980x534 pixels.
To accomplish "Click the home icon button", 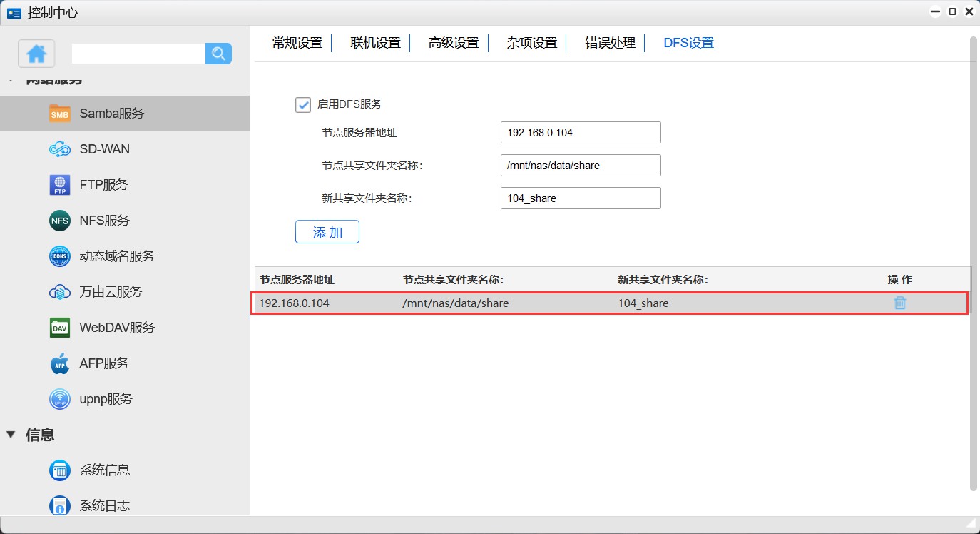I will (x=36, y=54).
